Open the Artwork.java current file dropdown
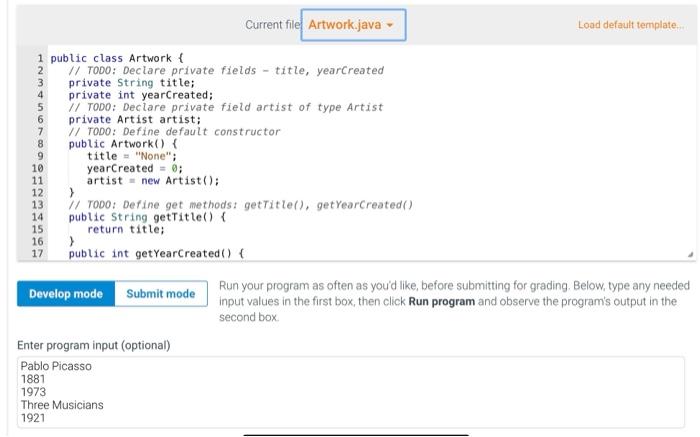 point(353,25)
